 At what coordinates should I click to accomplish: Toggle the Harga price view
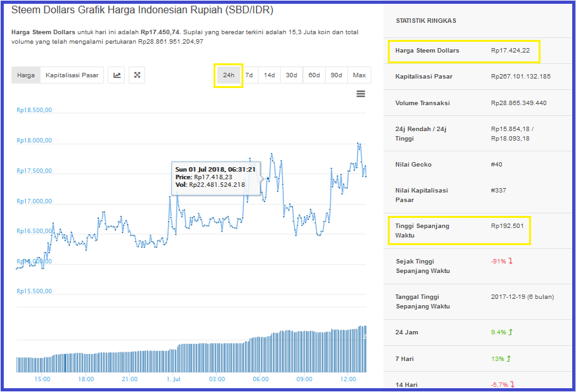pyautogui.click(x=26, y=75)
